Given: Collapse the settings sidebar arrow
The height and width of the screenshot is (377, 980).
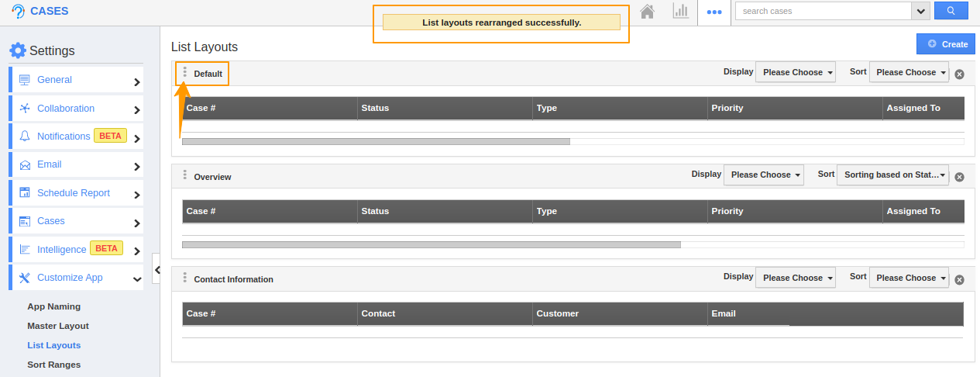Looking at the screenshot, I should pyautogui.click(x=156, y=269).
